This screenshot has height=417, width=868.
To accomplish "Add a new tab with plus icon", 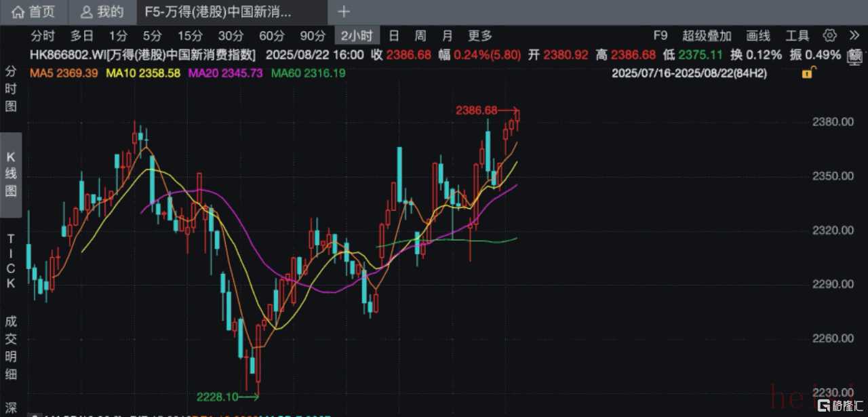I will [x=344, y=12].
